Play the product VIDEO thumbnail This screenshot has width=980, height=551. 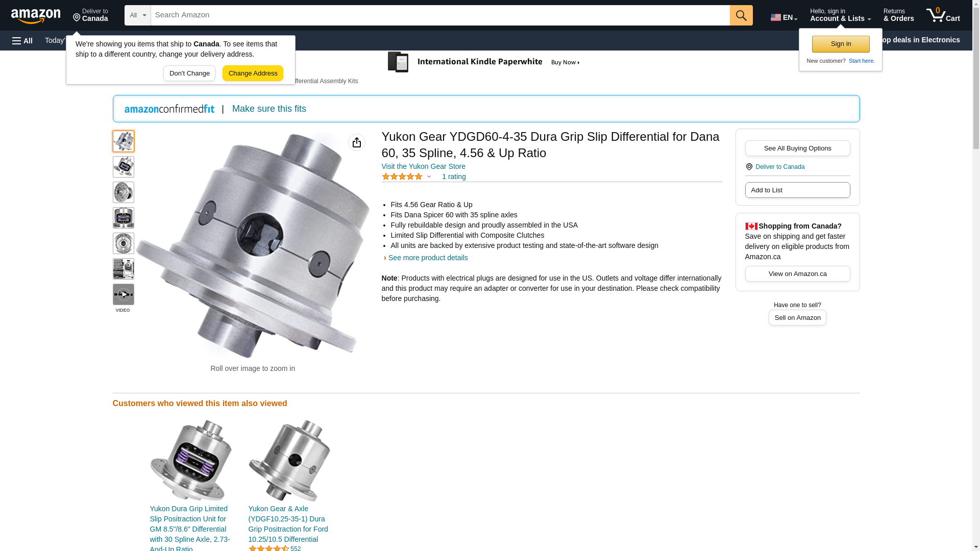coord(124,294)
